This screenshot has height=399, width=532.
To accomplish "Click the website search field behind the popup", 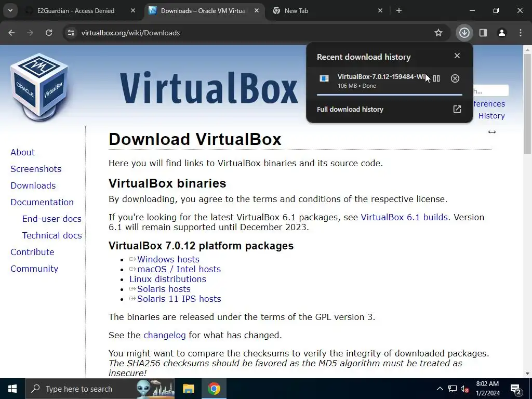I will [x=490, y=90].
